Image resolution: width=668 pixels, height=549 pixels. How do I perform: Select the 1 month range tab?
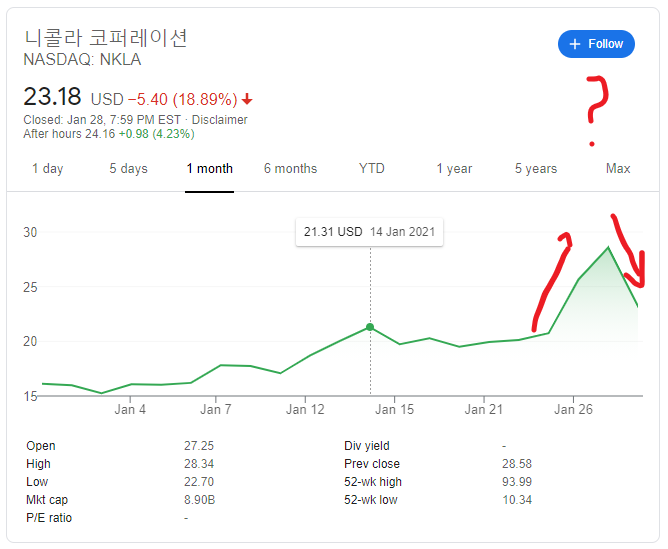click(x=210, y=169)
